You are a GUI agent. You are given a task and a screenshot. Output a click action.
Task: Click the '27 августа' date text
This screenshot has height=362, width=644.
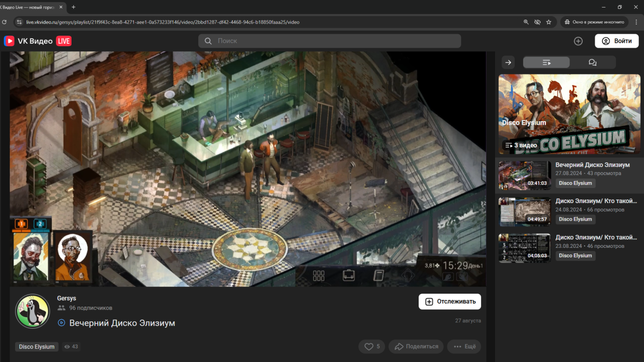[x=468, y=321]
